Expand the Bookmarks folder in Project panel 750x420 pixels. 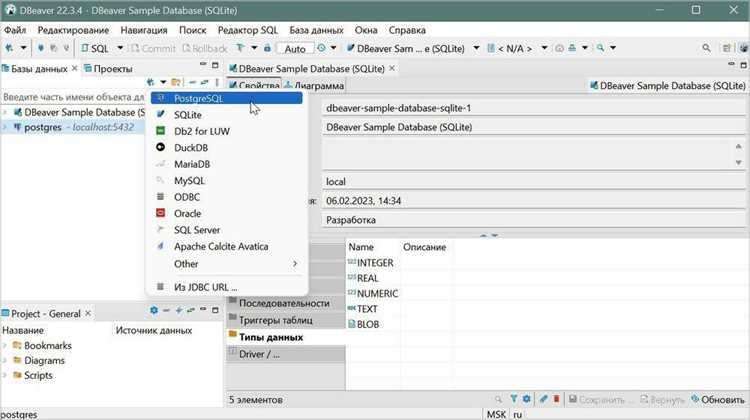[x=5, y=345]
